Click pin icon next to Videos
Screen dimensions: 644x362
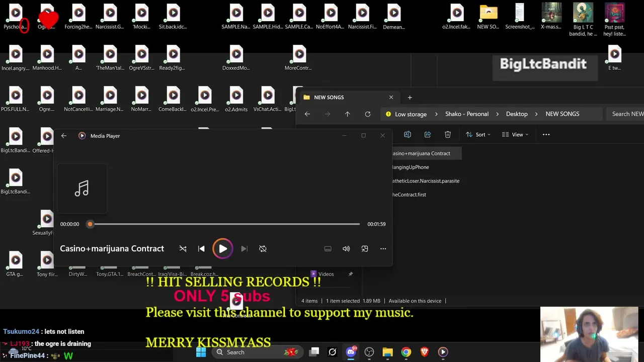[351, 274]
